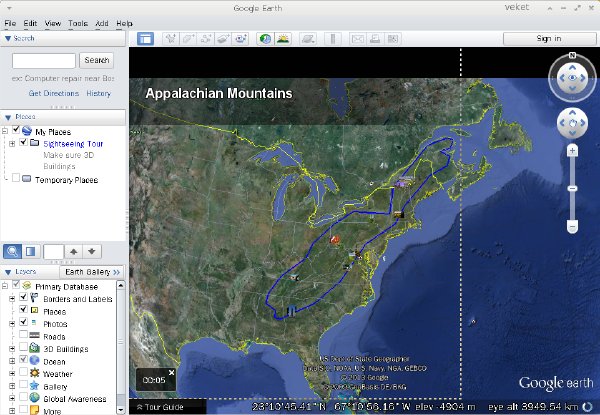The height and width of the screenshot is (415, 600).
Task: Uncheck the Photos layer checkbox
Action: pyautogui.click(x=23, y=322)
